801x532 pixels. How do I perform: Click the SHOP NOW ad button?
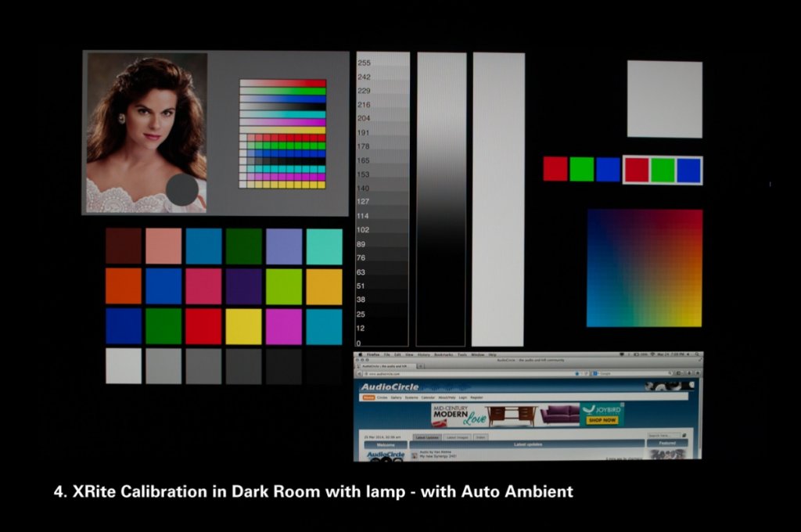click(x=602, y=420)
